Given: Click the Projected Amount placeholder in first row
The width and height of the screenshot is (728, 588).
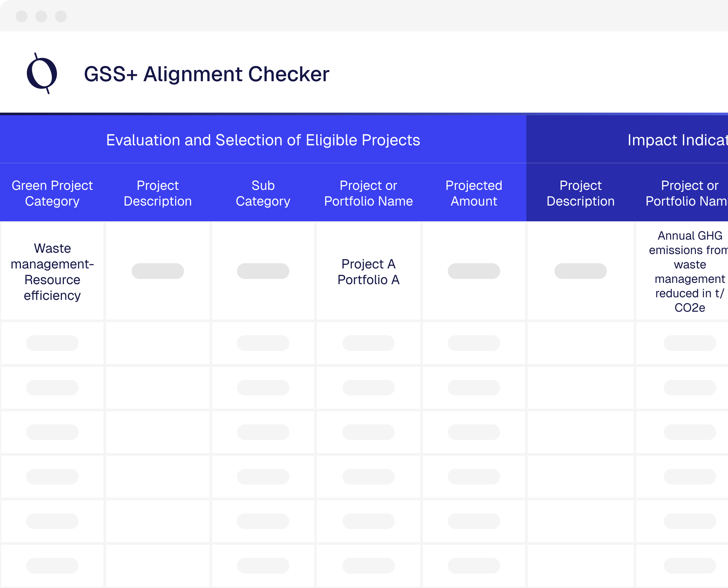Looking at the screenshot, I should 473,271.
